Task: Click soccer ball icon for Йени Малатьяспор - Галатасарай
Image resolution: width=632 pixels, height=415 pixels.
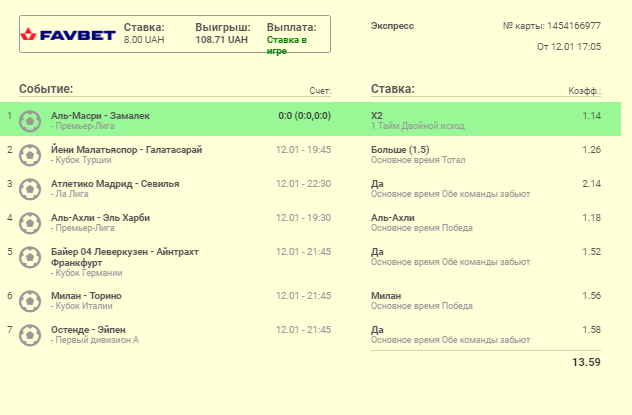Action: 30,155
